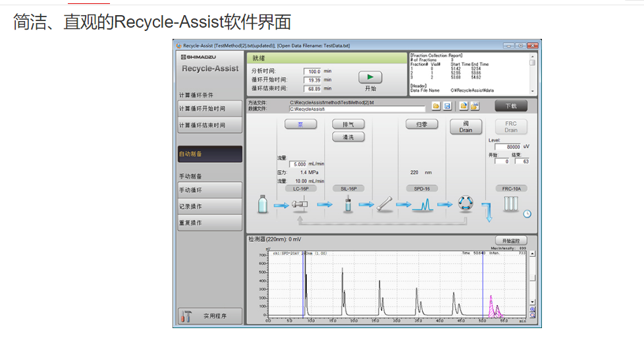Click the 开始监控 start monitoring button
Image resolution: width=644 pixels, height=338 pixels.
click(x=511, y=241)
